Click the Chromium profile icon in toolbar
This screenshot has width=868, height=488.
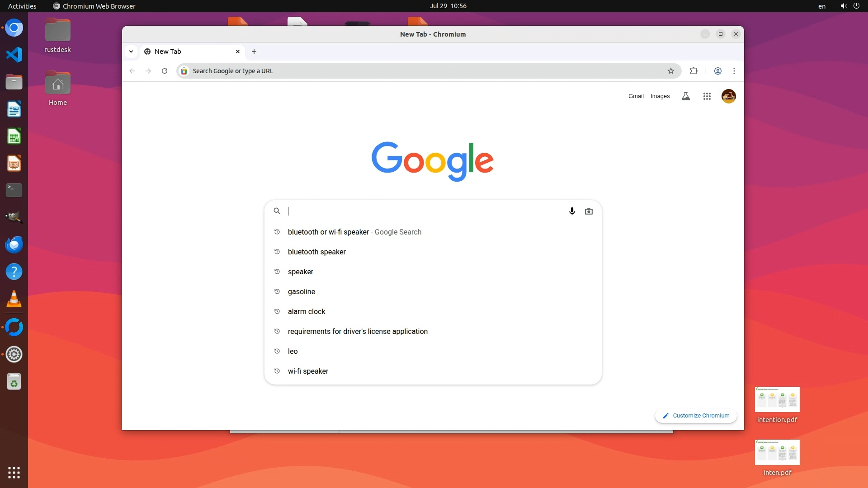pos(717,71)
